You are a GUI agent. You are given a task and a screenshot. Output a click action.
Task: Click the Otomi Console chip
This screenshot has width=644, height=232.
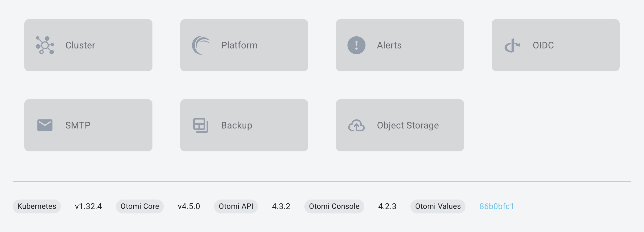click(x=334, y=206)
